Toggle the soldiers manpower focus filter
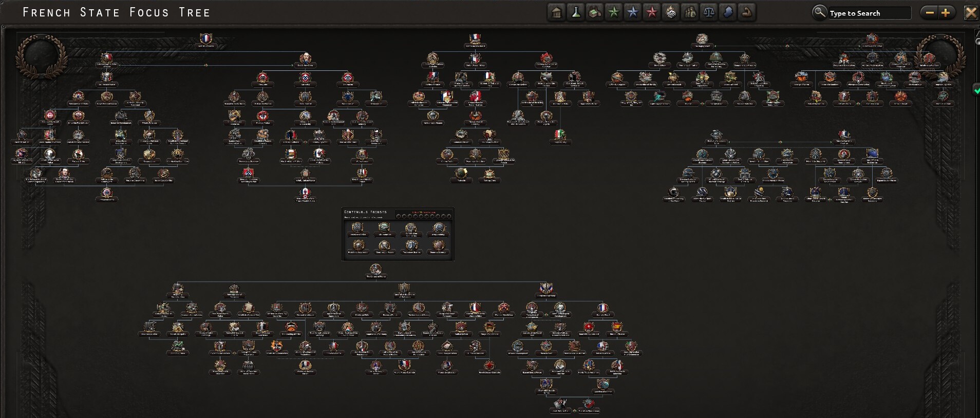This screenshot has width=980, height=418. (x=690, y=12)
